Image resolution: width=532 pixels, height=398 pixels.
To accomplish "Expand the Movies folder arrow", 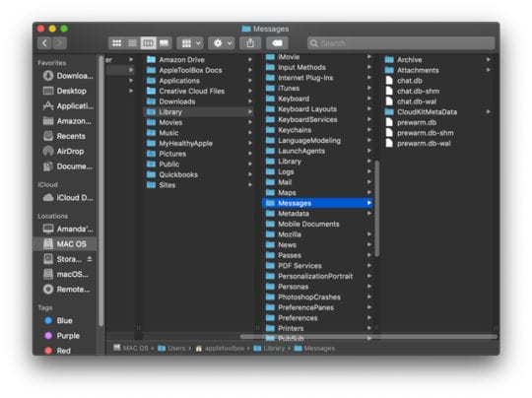I will click(x=250, y=122).
